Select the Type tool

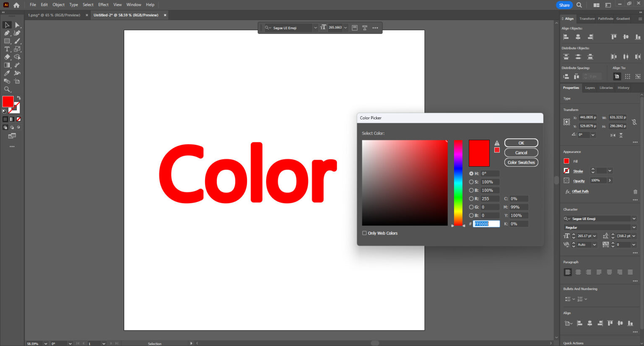[x=7, y=49]
